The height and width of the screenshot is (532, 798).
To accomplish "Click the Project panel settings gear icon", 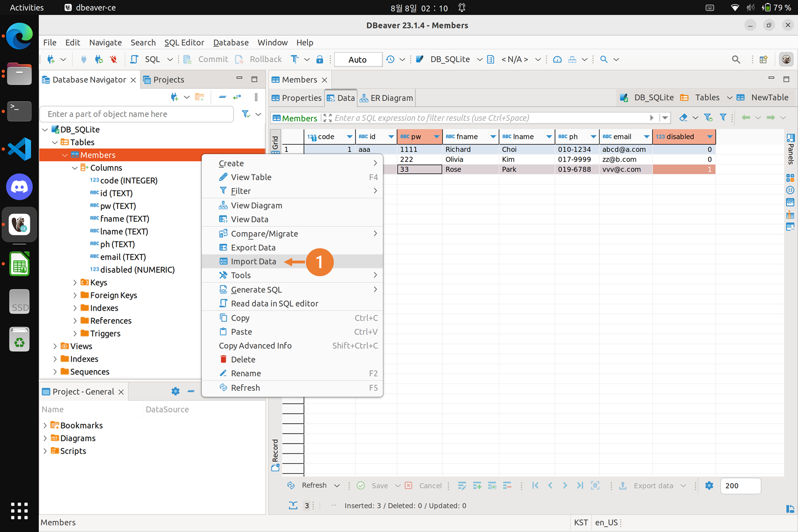I will (x=175, y=392).
